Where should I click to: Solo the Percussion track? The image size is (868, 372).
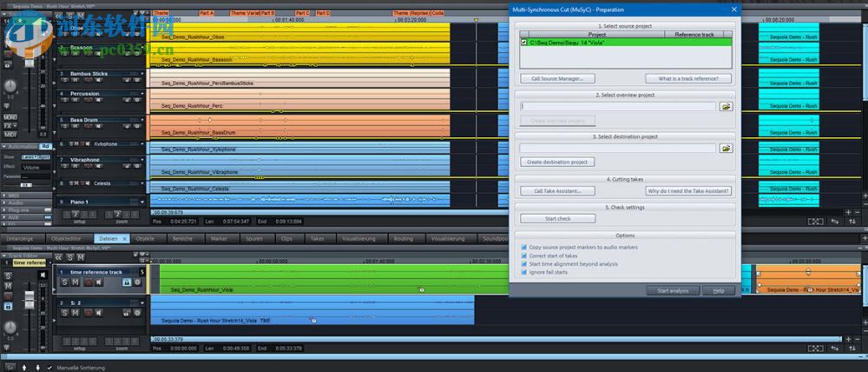(x=64, y=100)
